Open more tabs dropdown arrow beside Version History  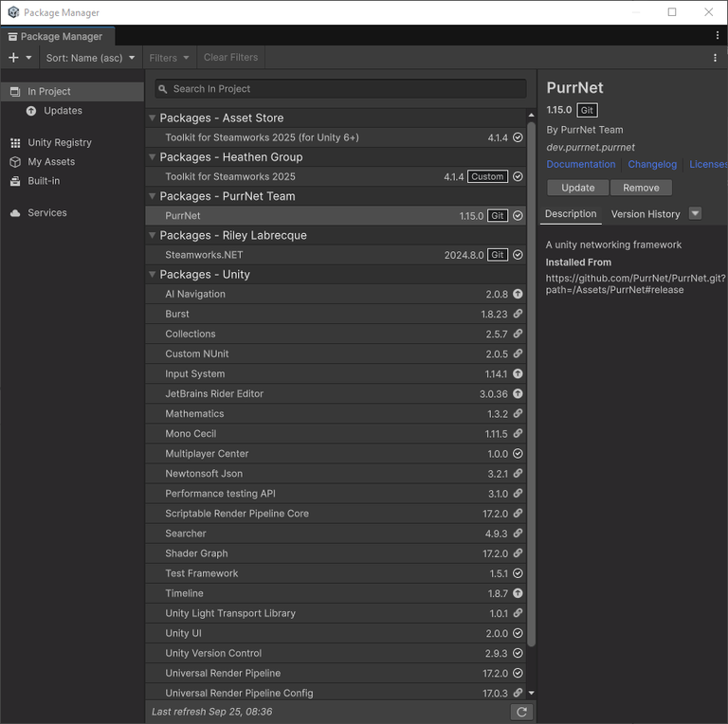coord(695,213)
